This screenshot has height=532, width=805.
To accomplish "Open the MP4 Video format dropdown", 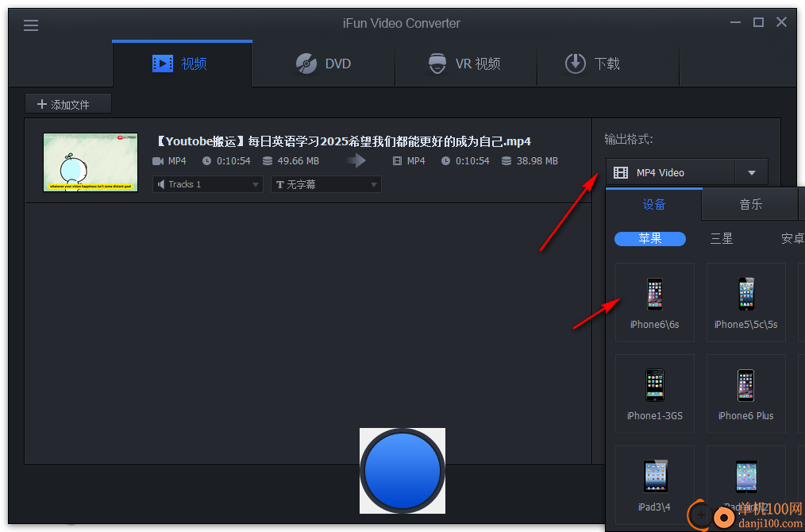I will (687, 172).
